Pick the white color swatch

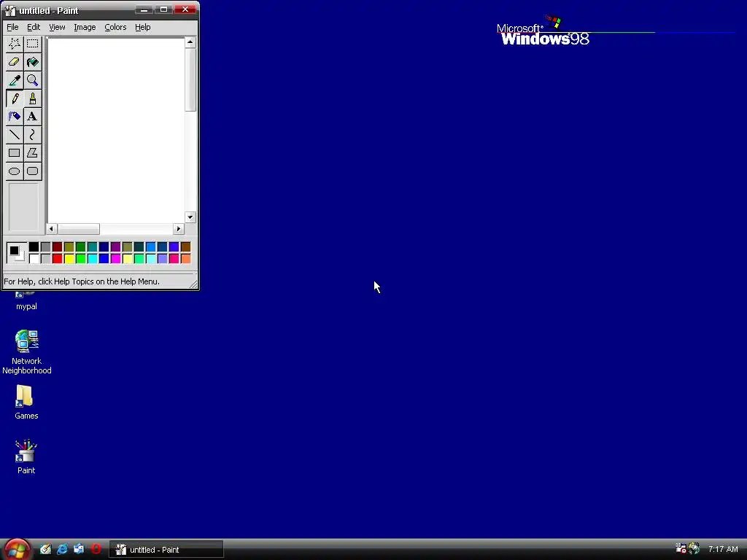[34, 259]
